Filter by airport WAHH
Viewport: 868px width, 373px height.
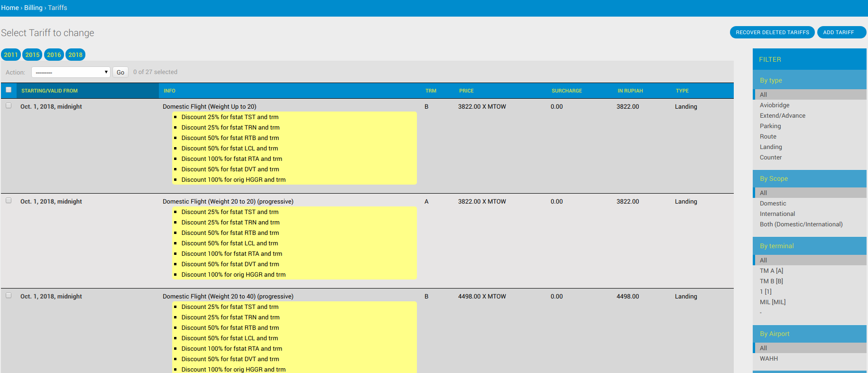click(768, 359)
